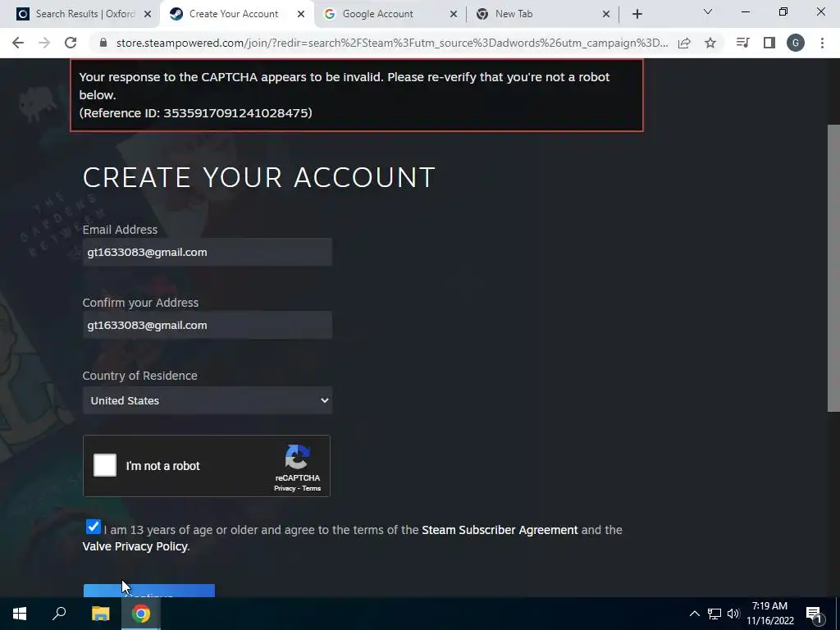840x630 pixels.
Task: Click the Confirm your Address field
Action: coord(208,325)
